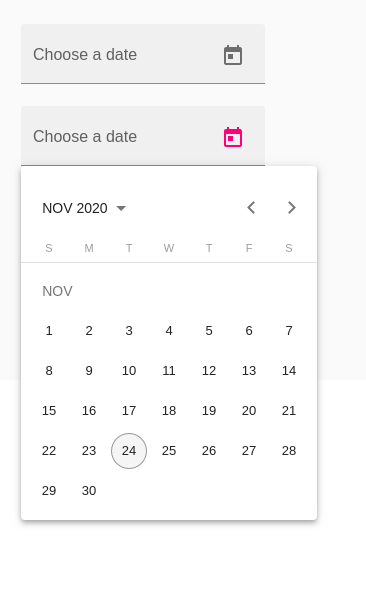Choose date 9 in the calendar
The image size is (366, 613).
(x=89, y=371)
